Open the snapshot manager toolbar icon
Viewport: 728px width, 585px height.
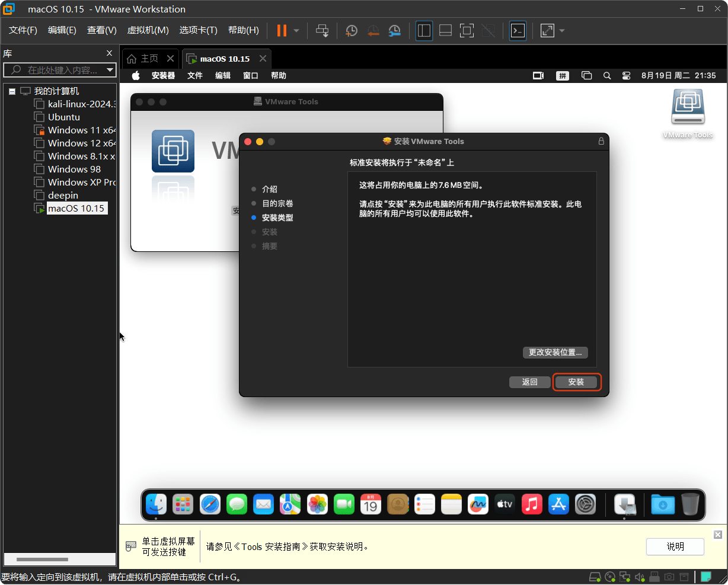pos(394,30)
